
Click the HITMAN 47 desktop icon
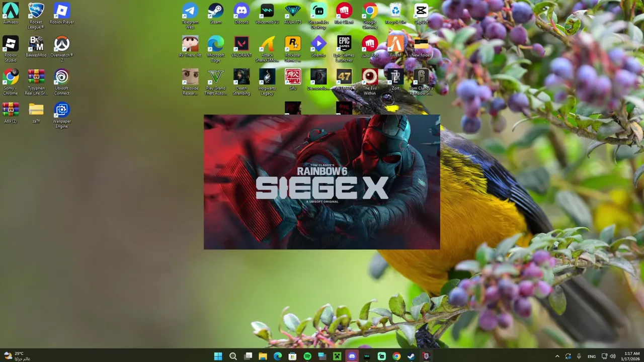click(344, 80)
